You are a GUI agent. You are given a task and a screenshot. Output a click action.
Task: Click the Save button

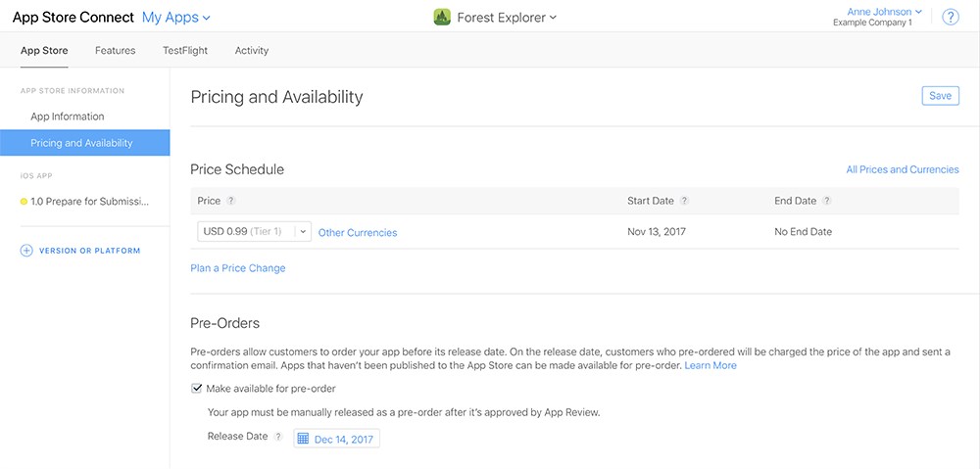[x=940, y=96]
